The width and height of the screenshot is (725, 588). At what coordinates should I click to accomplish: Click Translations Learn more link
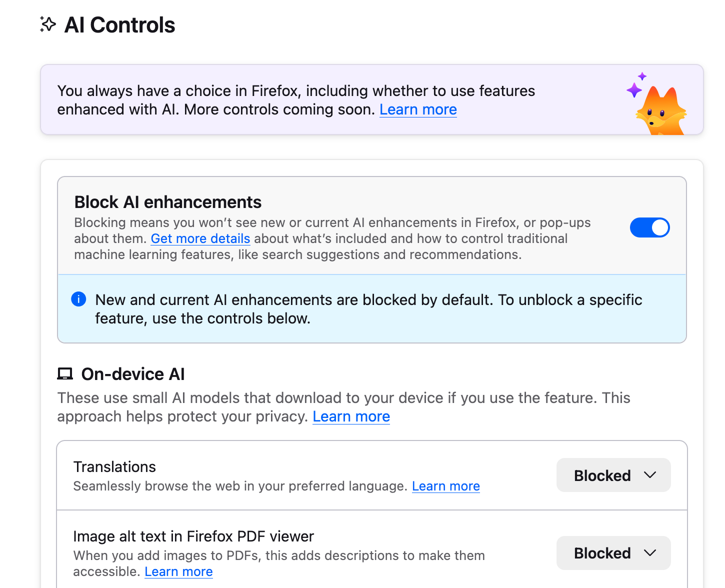coord(445,486)
